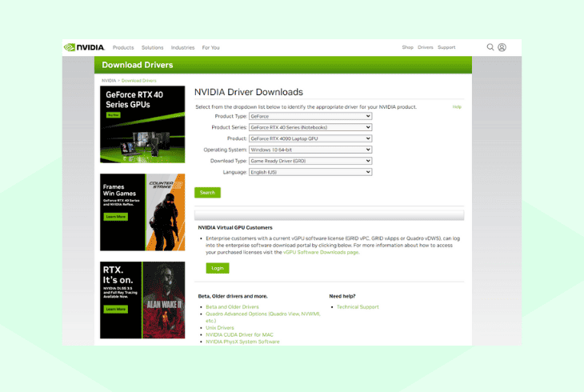Open the Help link
The width and height of the screenshot is (584, 392).
457,107
